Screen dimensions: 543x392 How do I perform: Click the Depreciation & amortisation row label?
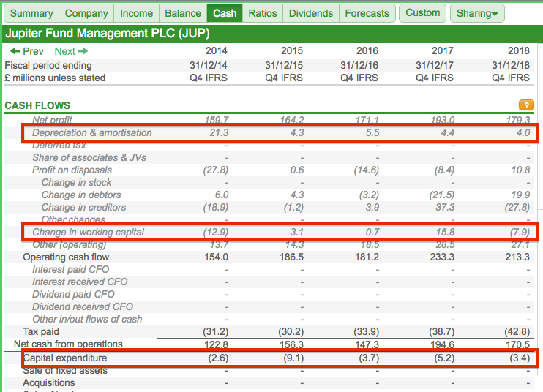91,132
